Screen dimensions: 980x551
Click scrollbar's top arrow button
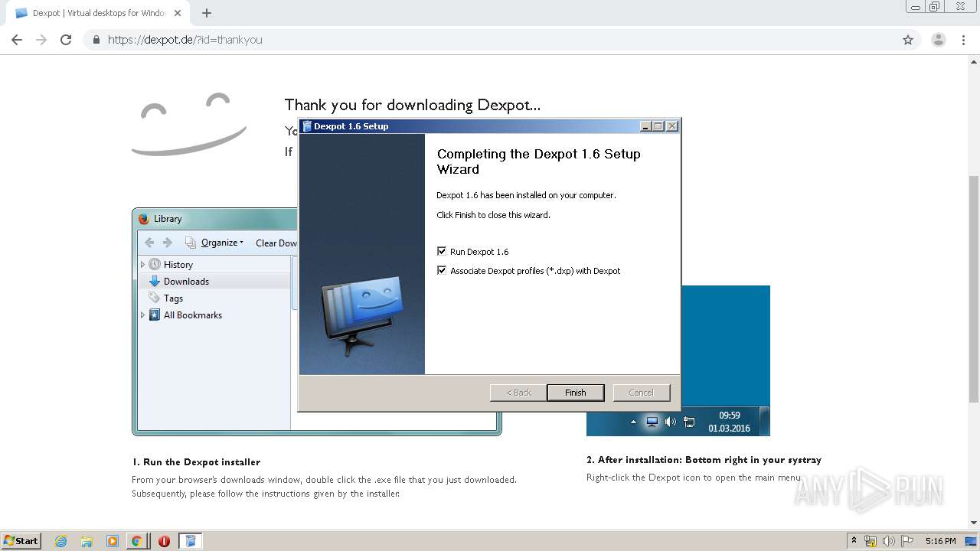973,62
